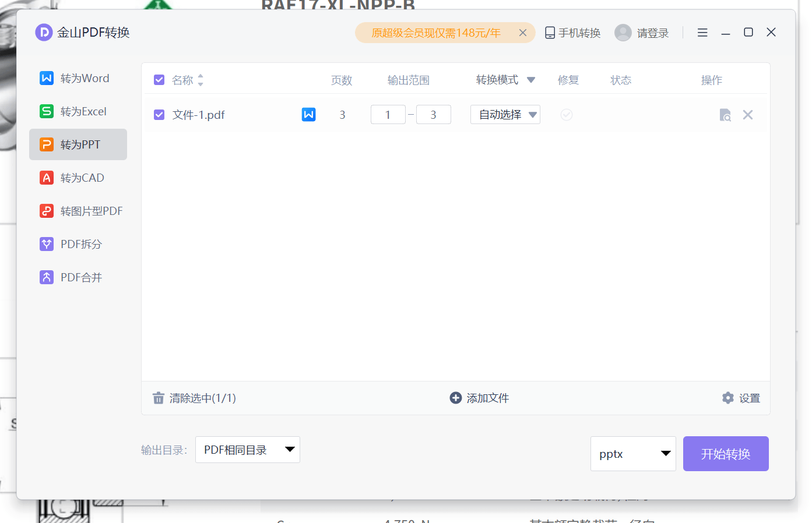Open 手机转换 mobile conversion

point(572,33)
